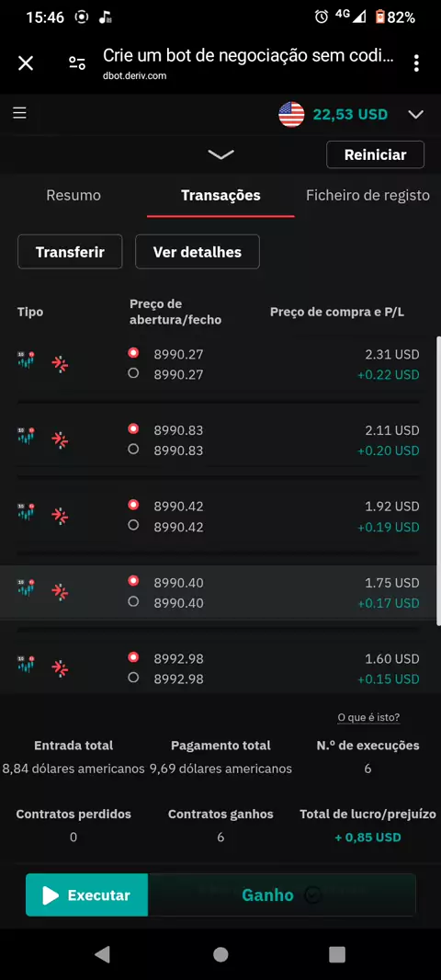Open 'O que é isto?' link
441x980 pixels.
click(368, 717)
